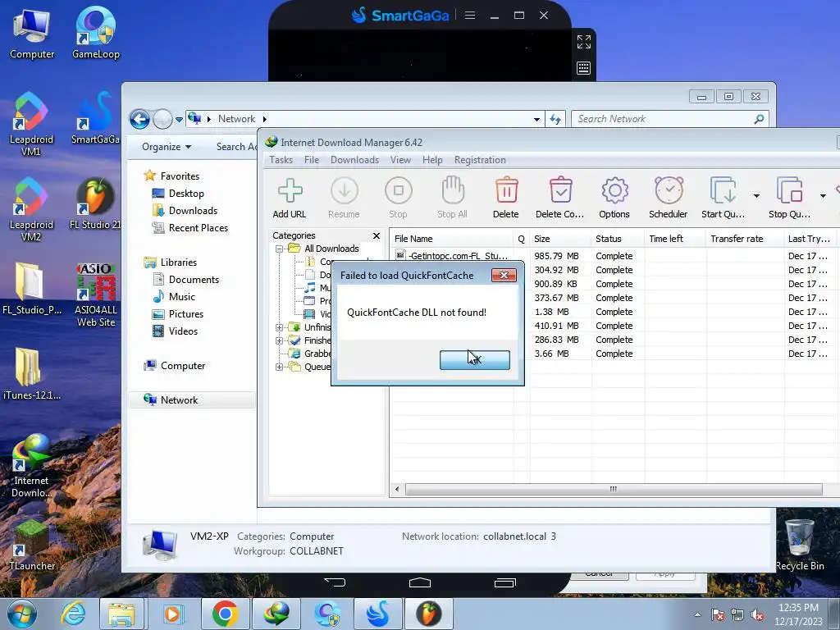The width and height of the screenshot is (840, 630).
Task: Open the SmartGaGa hamburger menu
Action: 470,15
